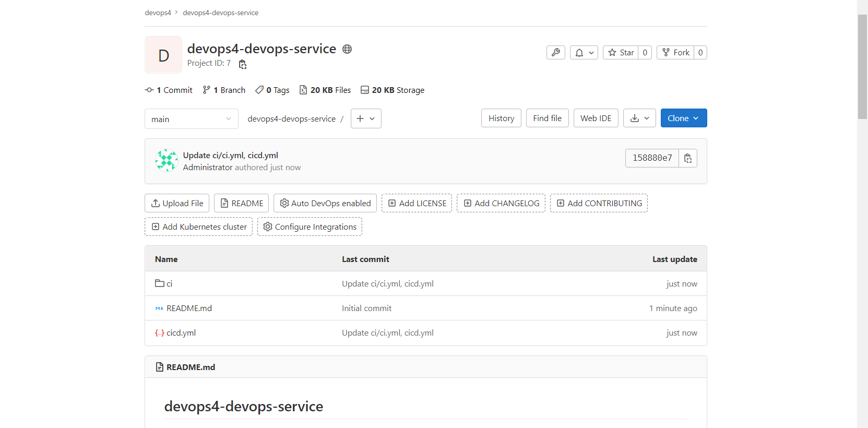Open the README.md panel header link
This screenshot has width=868, height=428.
pos(191,367)
